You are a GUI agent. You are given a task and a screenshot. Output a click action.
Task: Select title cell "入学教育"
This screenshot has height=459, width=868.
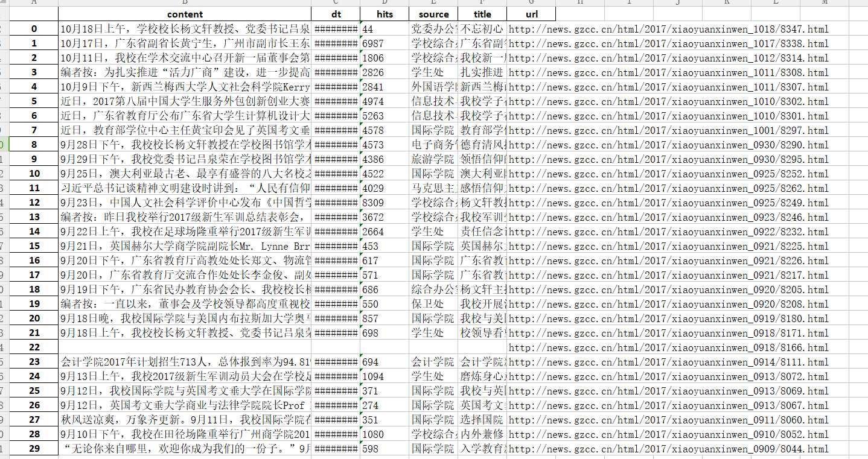coord(482,448)
